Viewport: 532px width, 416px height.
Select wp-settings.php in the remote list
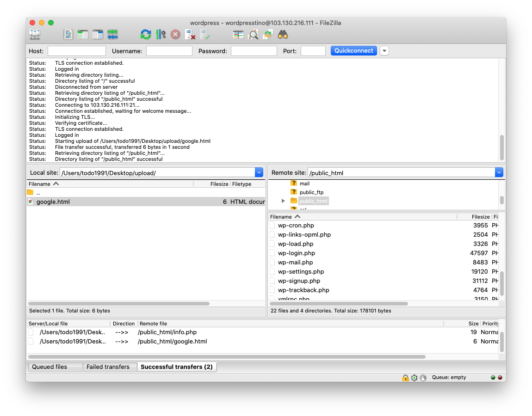pyautogui.click(x=384, y=272)
